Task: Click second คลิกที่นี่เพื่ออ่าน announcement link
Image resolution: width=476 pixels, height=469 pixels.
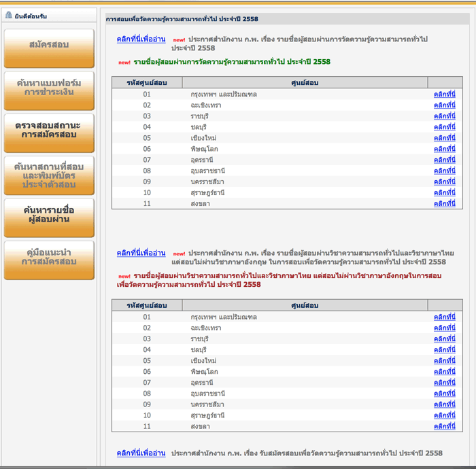Action: [x=141, y=253]
